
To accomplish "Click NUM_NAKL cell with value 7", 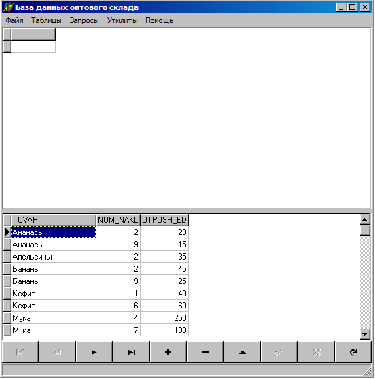I will pos(118,330).
